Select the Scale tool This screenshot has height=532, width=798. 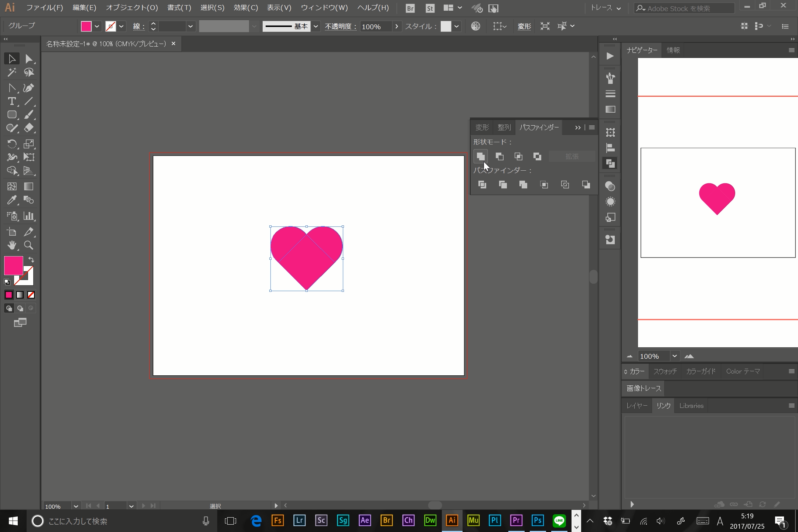click(29, 144)
